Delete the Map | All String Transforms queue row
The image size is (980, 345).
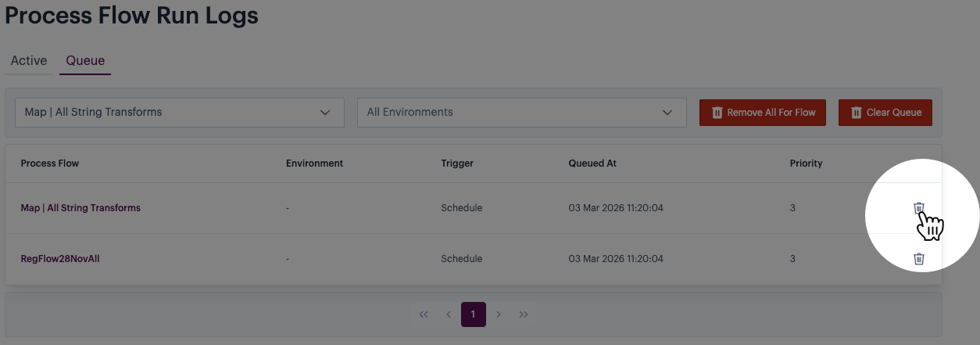pos(919,208)
